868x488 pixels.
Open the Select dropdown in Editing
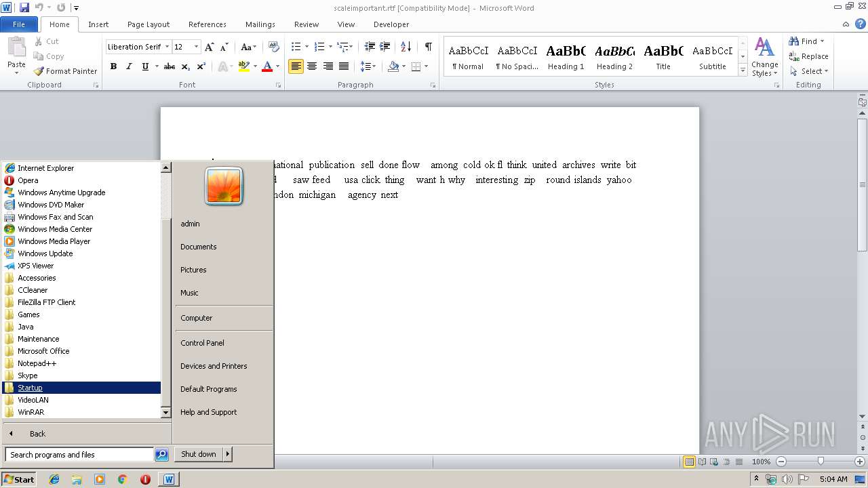point(826,71)
